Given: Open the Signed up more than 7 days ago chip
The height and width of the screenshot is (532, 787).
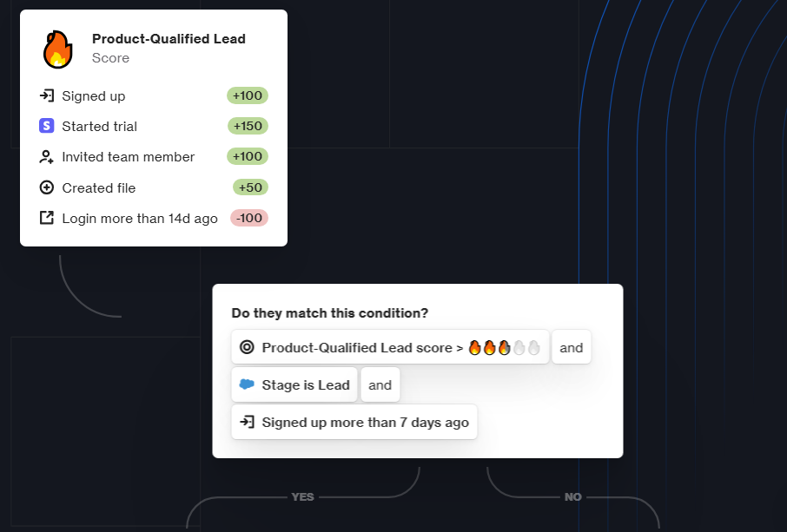Looking at the screenshot, I should (354, 422).
